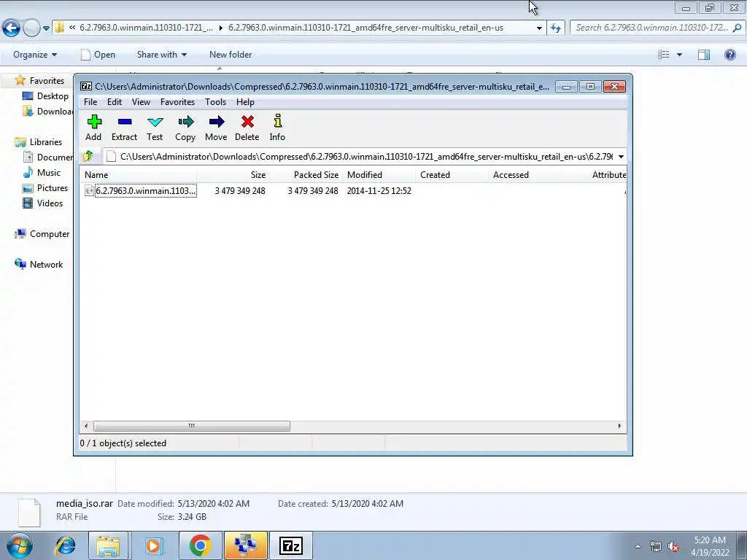
Task: Expand the Explorer address bar history dropdown
Action: coord(539,28)
